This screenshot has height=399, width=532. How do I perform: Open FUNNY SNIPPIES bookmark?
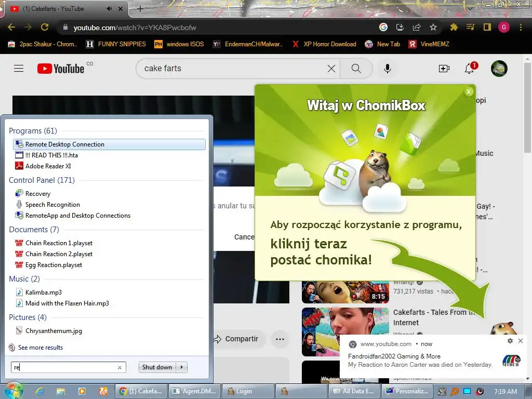tap(116, 44)
